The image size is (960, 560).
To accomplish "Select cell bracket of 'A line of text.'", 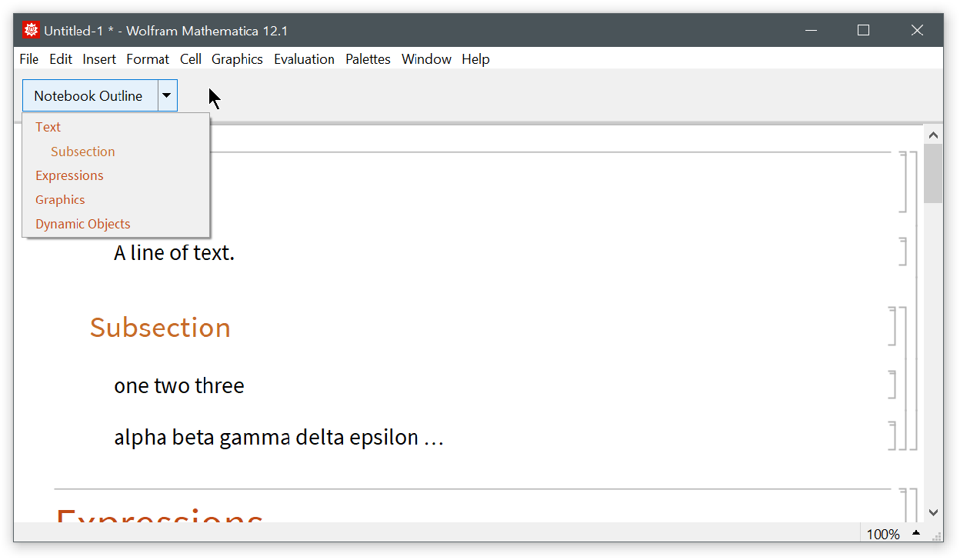I will 903,252.
